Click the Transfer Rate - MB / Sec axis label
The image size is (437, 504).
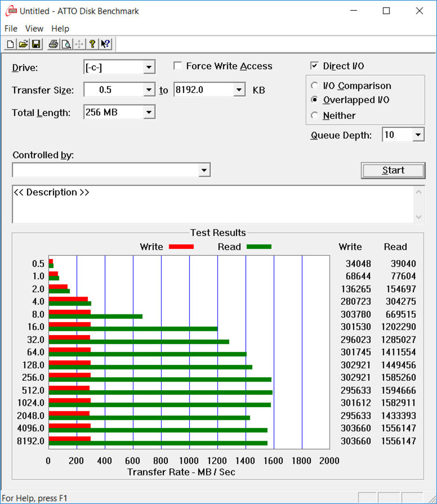point(181,472)
